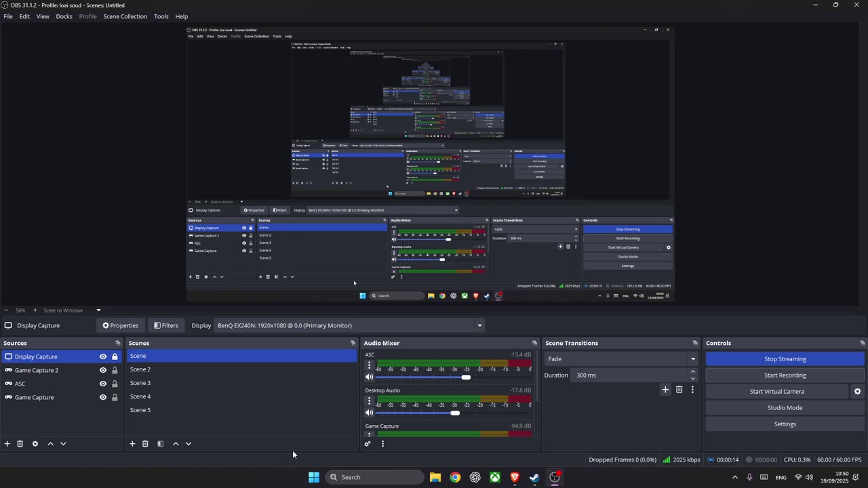Zoom in the preview with plus icon
This screenshot has width=868, height=488.
[35, 310]
